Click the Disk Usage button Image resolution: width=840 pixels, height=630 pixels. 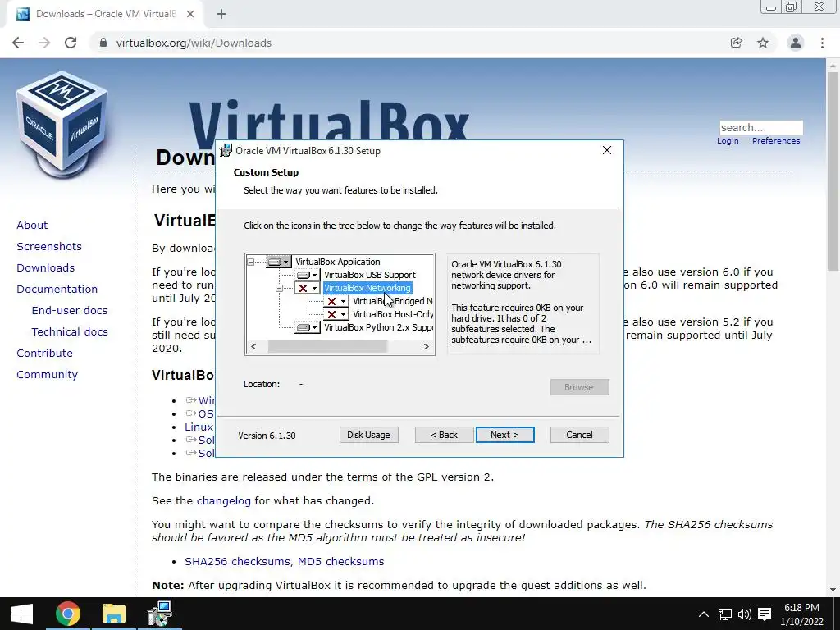coord(368,435)
